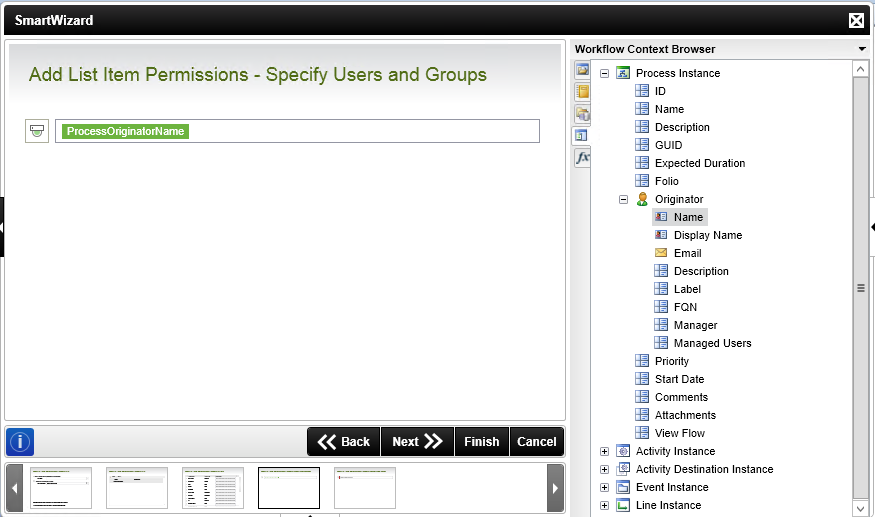Click the field icon beside Start Date
Screen dimensions: 875x517
click(642, 379)
